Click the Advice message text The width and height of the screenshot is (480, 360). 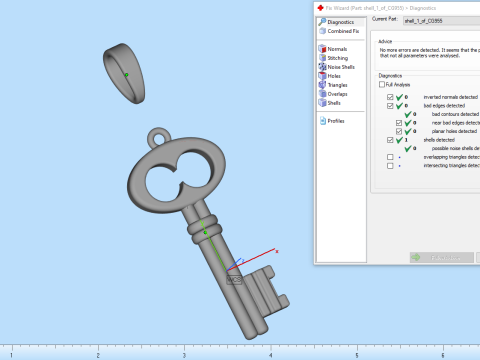[430, 53]
